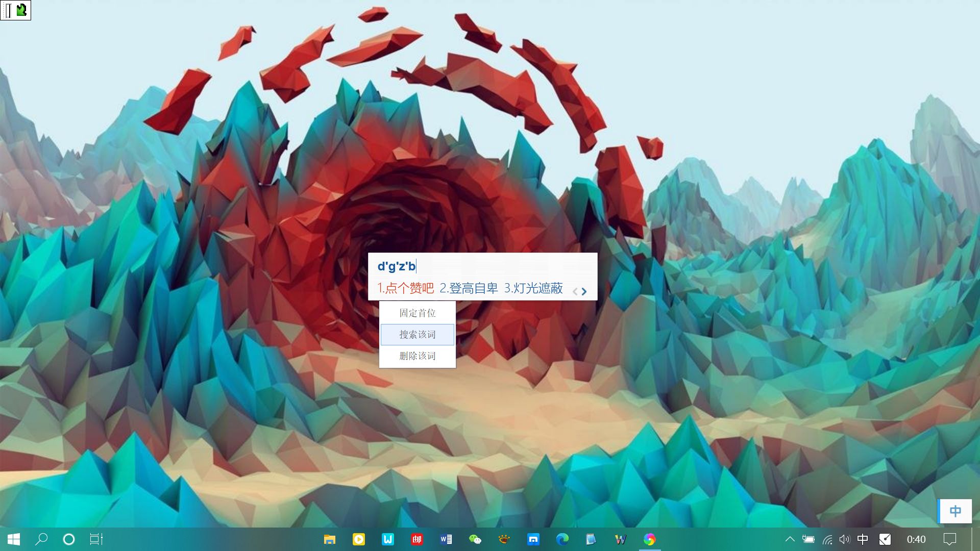Choose 固定首位 in the context menu

click(x=417, y=313)
